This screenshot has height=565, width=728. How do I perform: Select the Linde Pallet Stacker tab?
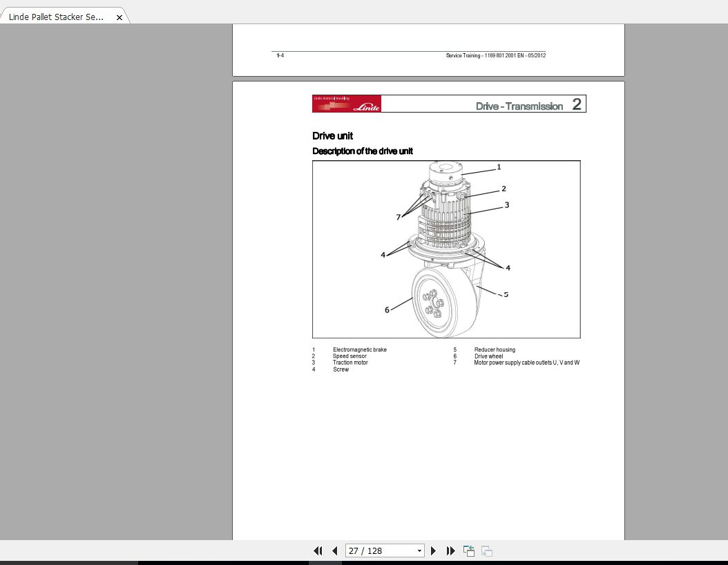pos(55,17)
